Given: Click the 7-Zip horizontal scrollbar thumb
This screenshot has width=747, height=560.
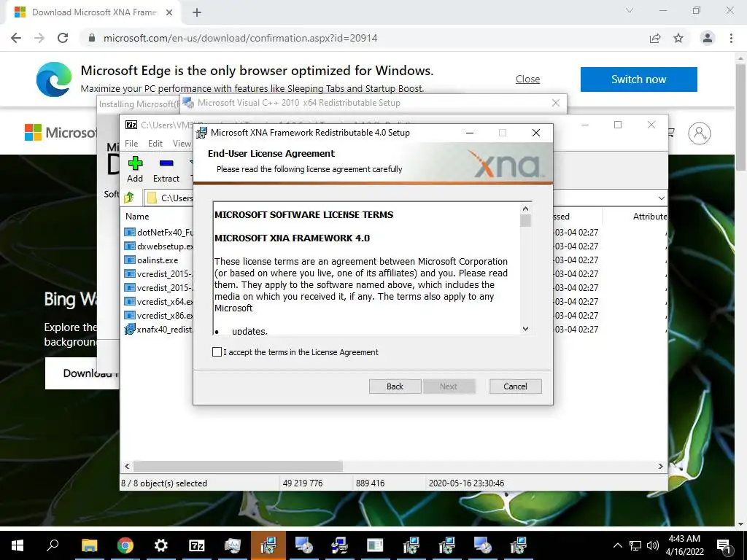Looking at the screenshot, I should pyautogui.click(x=239, y=466).
